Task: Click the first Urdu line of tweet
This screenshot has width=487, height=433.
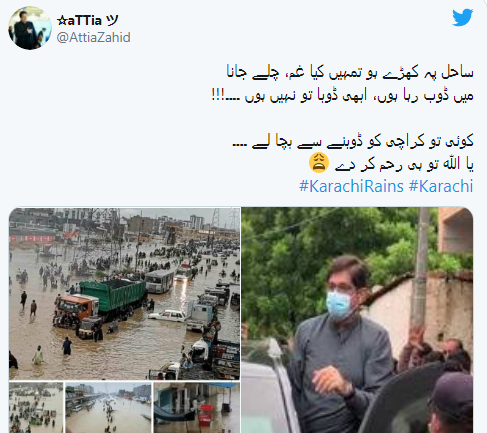Action: tap(350, 73)
